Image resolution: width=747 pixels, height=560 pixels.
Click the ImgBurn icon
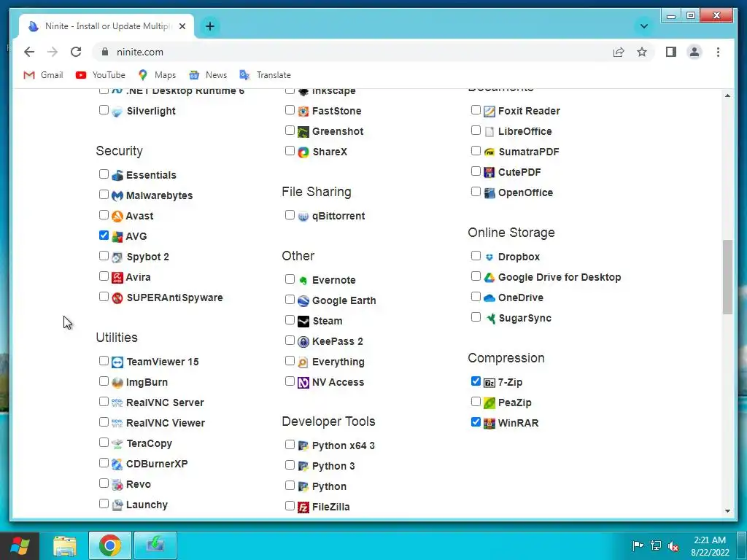click(x=117, y=382)
